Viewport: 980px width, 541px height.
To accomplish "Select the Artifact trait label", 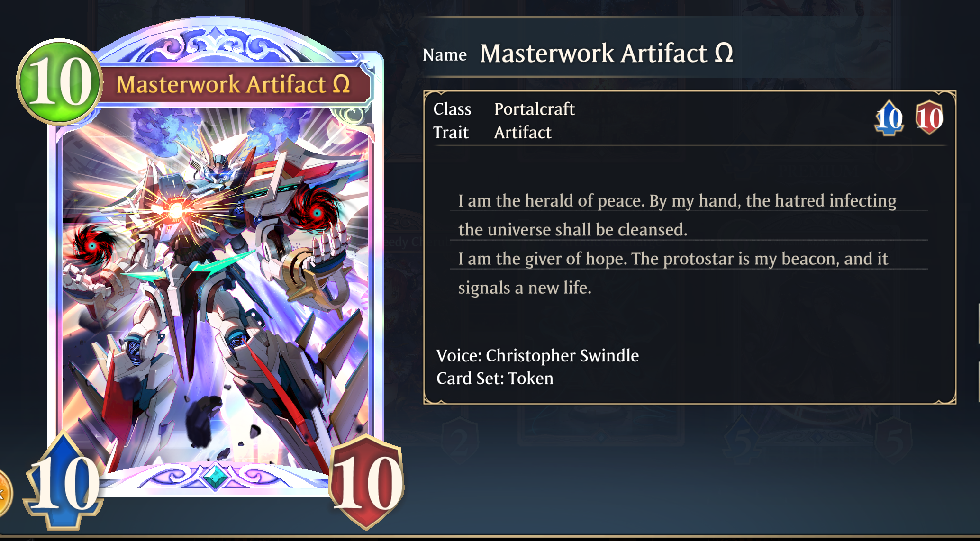I will pyautogui.click(x=523, y=133).
